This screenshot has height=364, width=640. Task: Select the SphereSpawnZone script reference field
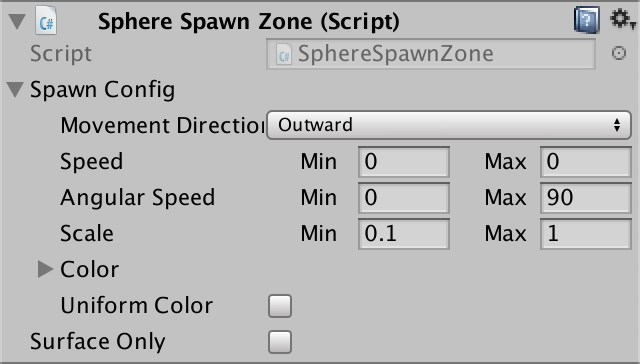431,54
